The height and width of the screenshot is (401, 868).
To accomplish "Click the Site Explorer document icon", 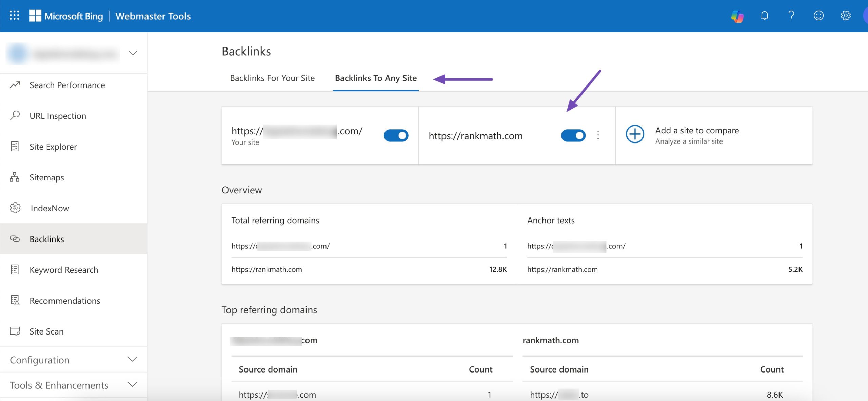I will click(15, 147).
